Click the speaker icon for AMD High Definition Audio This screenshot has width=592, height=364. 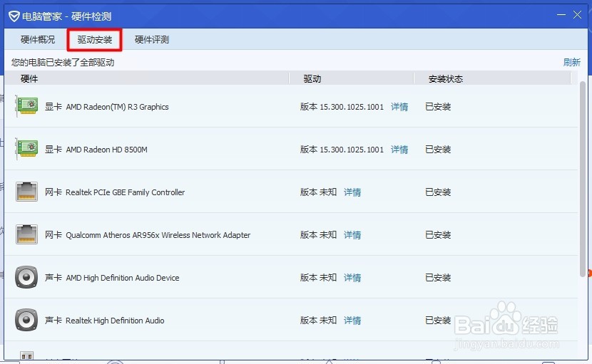(26, 277)
